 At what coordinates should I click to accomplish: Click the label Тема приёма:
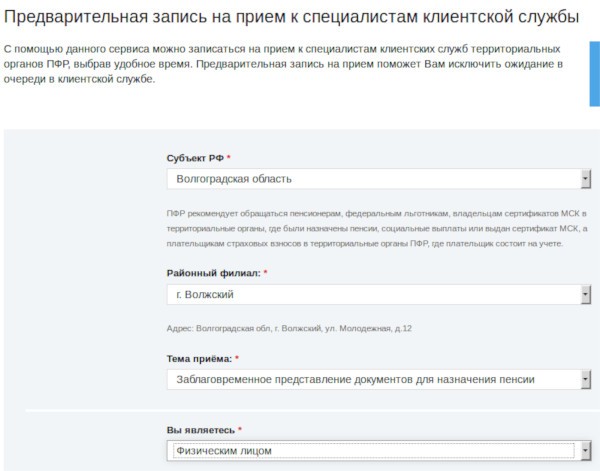[199, 359]
